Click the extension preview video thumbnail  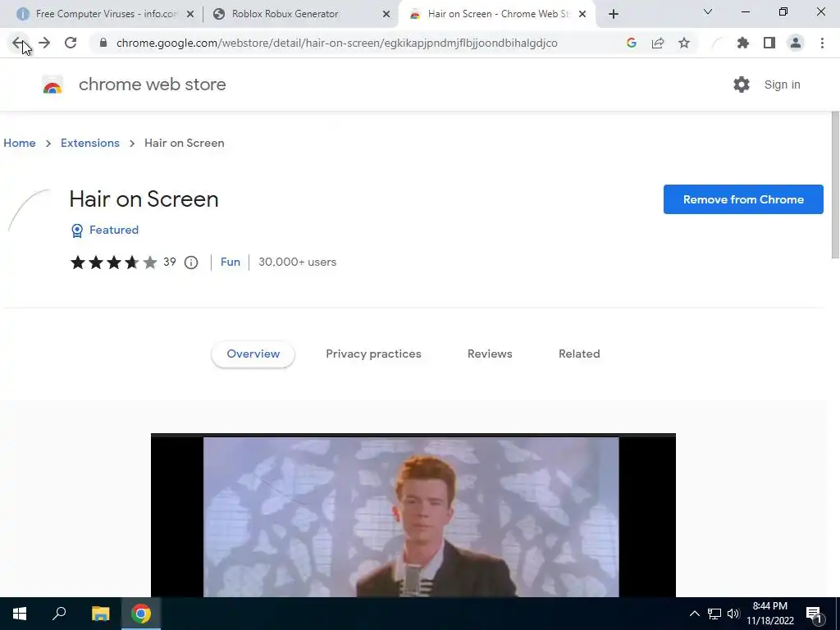click(413, 515)
